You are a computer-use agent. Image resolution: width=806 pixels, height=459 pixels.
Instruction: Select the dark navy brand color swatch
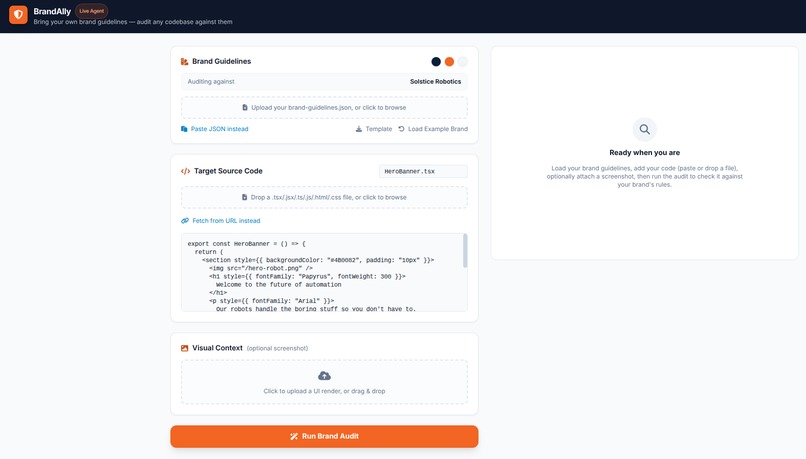click(436, 62)
